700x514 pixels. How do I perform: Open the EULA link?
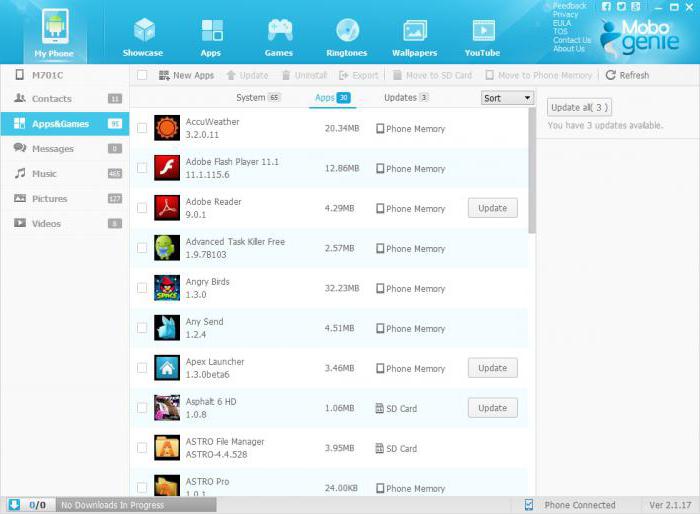pos(562,23)
